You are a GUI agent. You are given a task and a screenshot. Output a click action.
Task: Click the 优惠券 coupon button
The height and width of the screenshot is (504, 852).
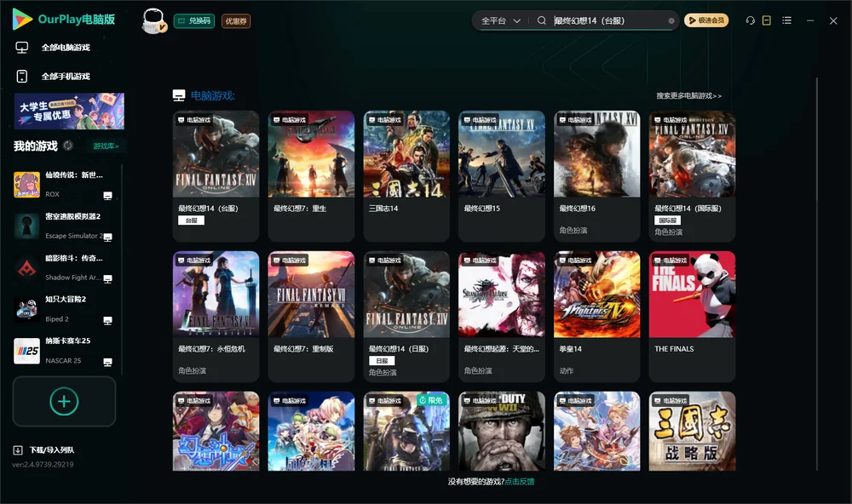coord(236,21)
